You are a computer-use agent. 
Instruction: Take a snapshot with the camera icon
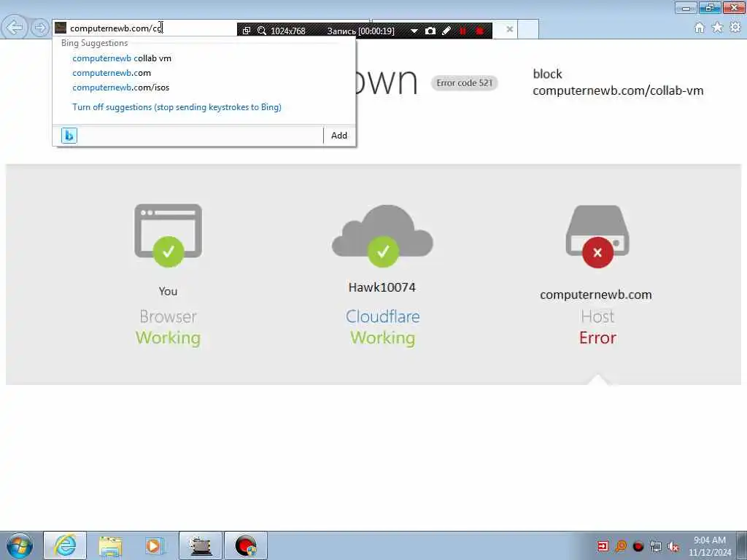pos(430,31)
